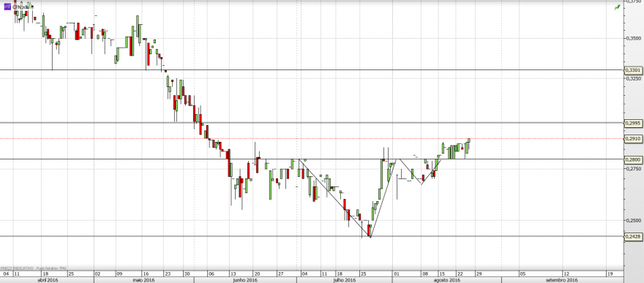Click the '20' date tick label
644x283 pixels.
point(256,273)
